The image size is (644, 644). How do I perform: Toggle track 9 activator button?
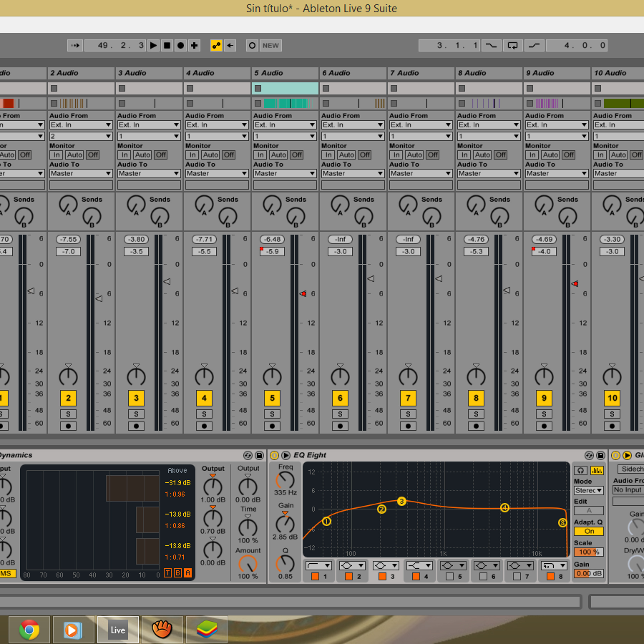coord(544,398)
